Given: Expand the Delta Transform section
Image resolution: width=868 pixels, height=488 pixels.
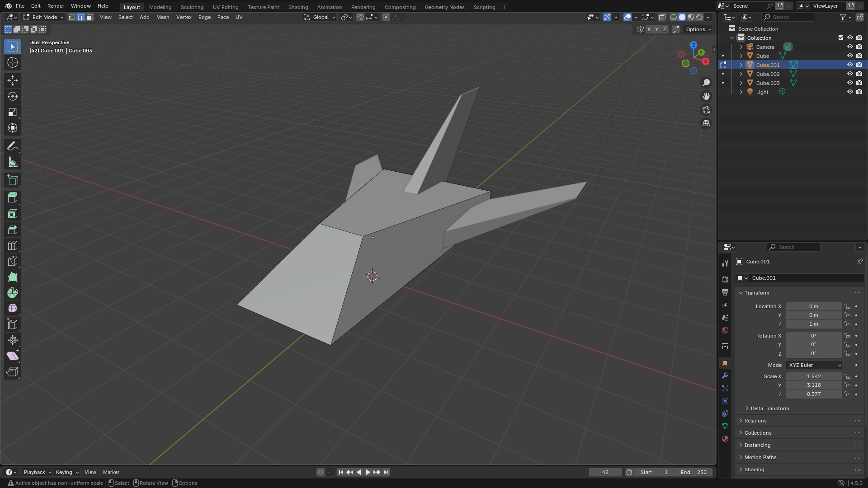Looking at the screenshot, I should click(769, 408).
